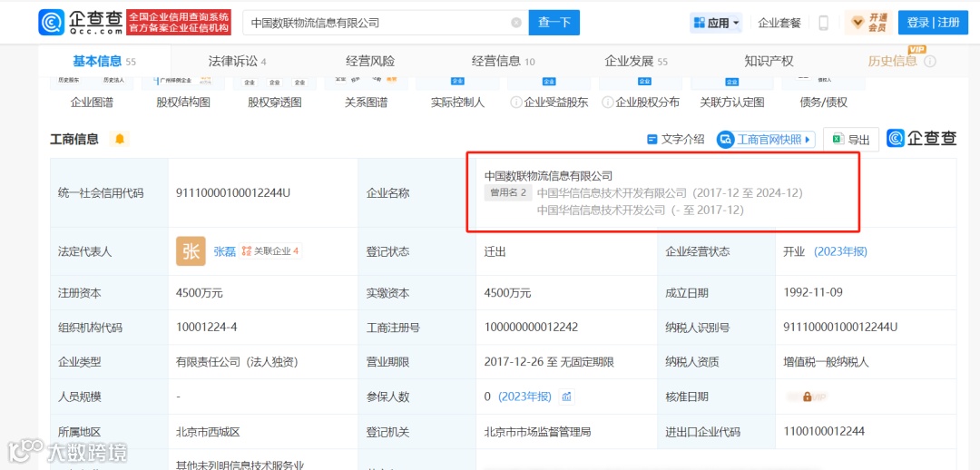Select the 1992-11-09 establishment date
This screenshot has height=470, width=980.
click(811, 292)
